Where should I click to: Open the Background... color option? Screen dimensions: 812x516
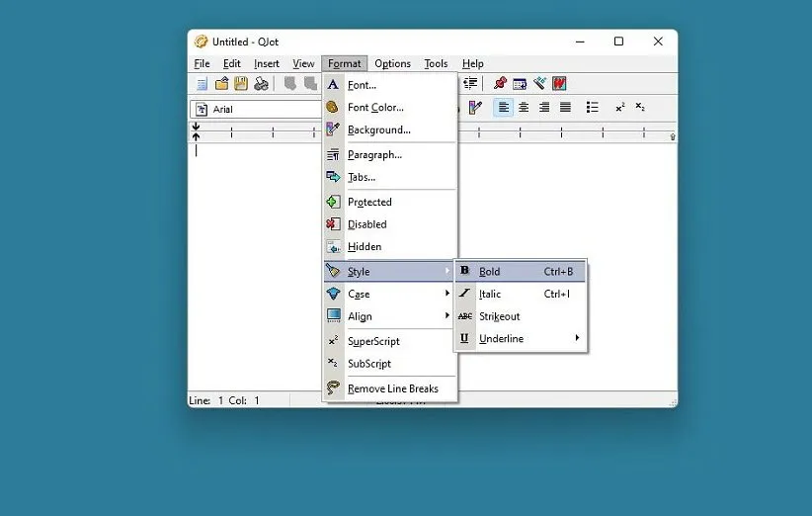click(378, 130)
